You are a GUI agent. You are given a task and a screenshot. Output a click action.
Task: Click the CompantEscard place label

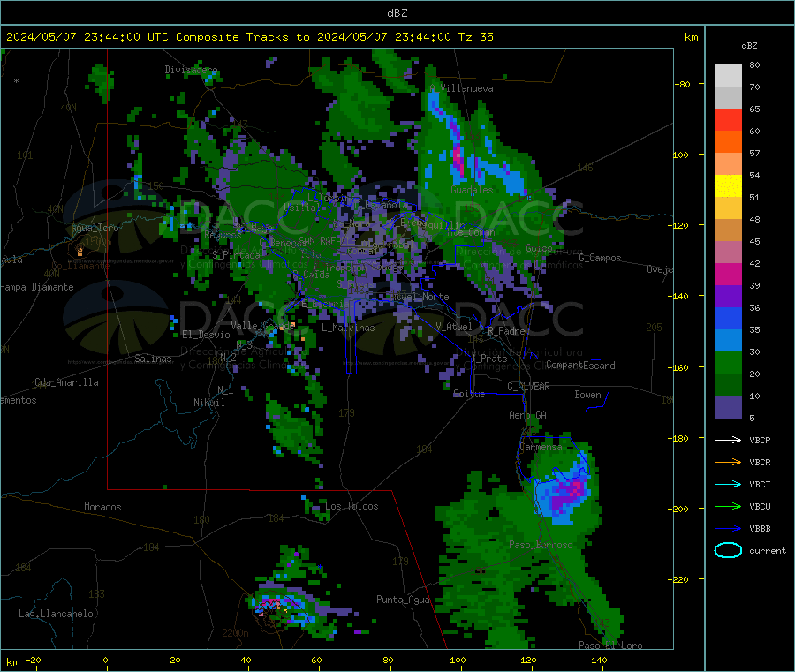(580, 365)
